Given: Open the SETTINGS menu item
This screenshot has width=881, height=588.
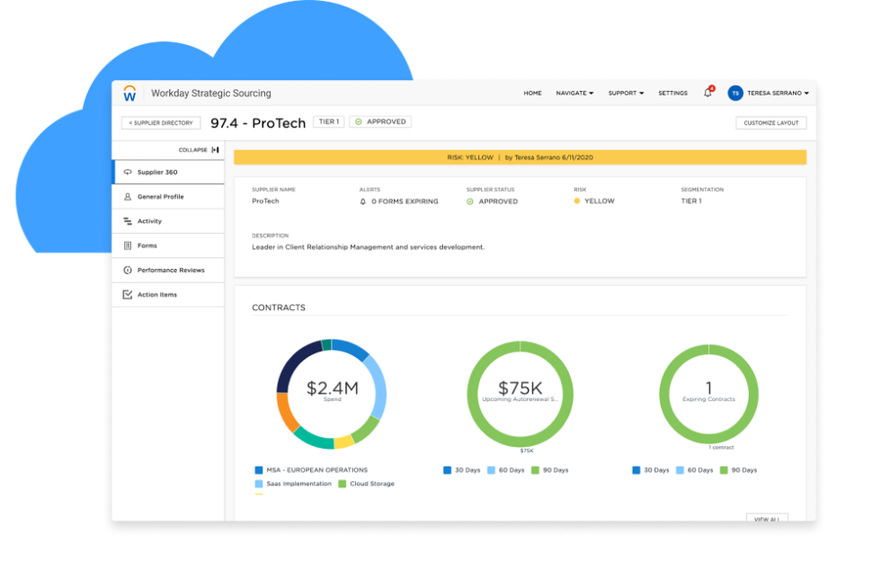Looking at the screenshot, I should (x=672, y=93).
